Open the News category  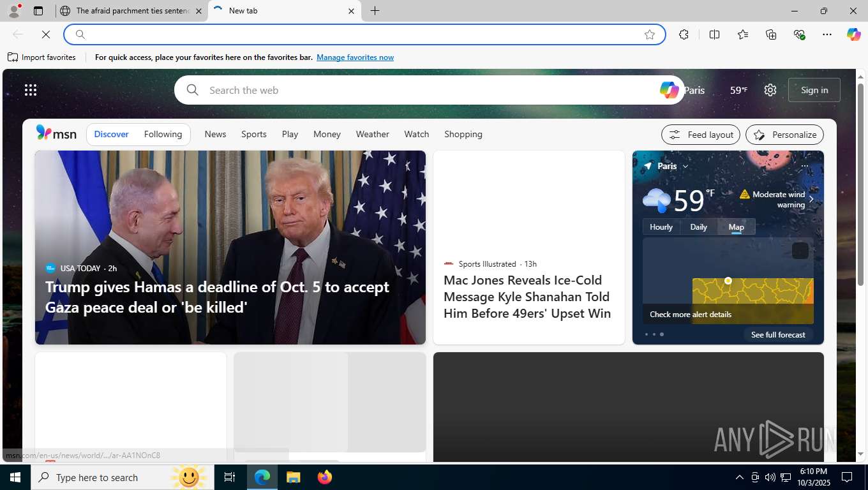click(x=215, y=134)
